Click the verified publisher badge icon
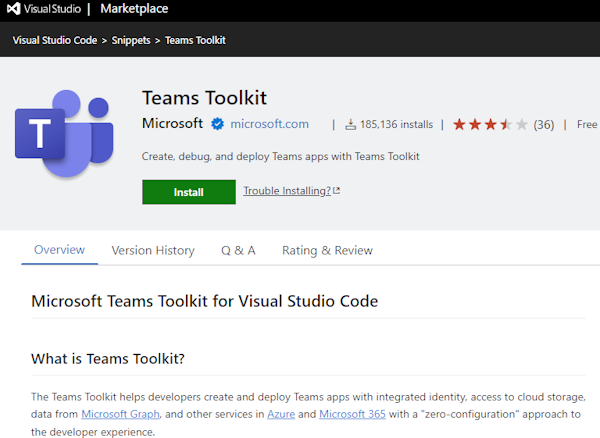The image size is (600, 438). (x=216, y=124)
